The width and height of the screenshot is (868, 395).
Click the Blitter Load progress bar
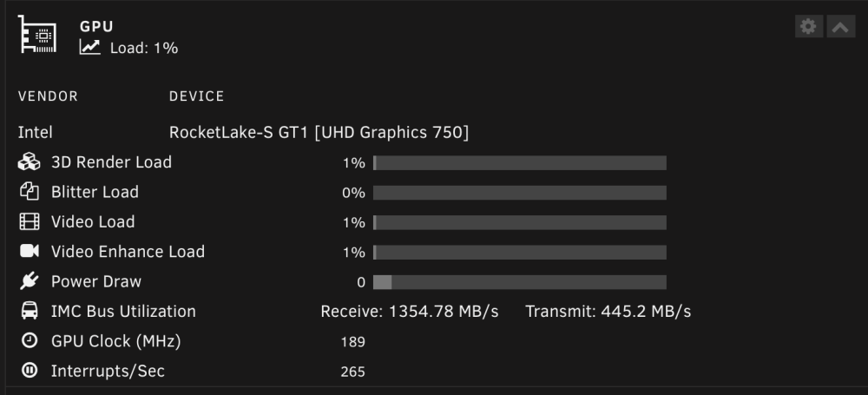(x=520, y=193)
